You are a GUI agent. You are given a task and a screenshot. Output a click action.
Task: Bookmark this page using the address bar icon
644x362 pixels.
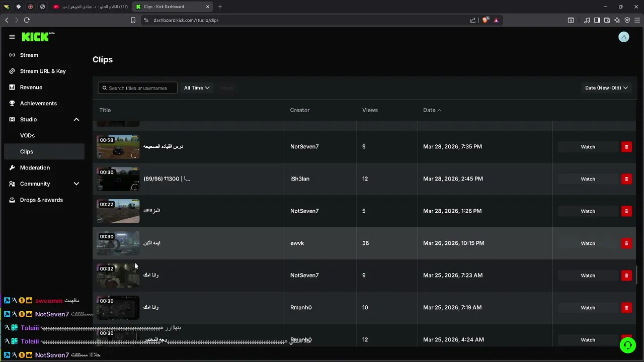pos(133,20)
